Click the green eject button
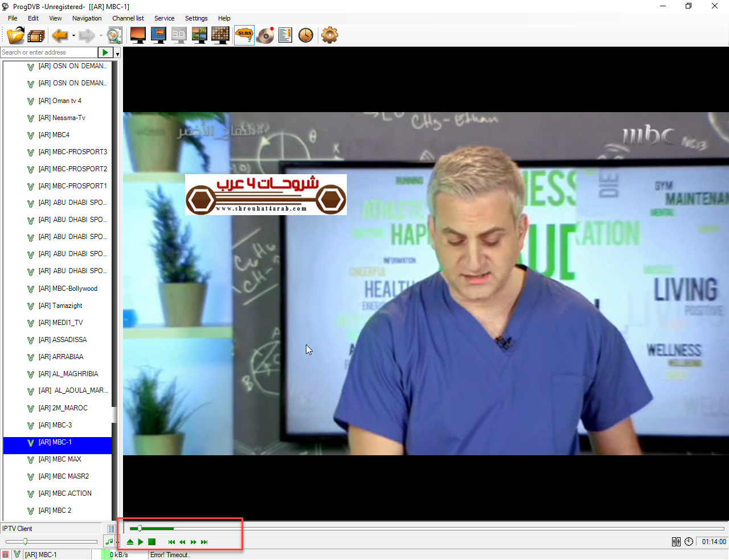 coord(130,542)
